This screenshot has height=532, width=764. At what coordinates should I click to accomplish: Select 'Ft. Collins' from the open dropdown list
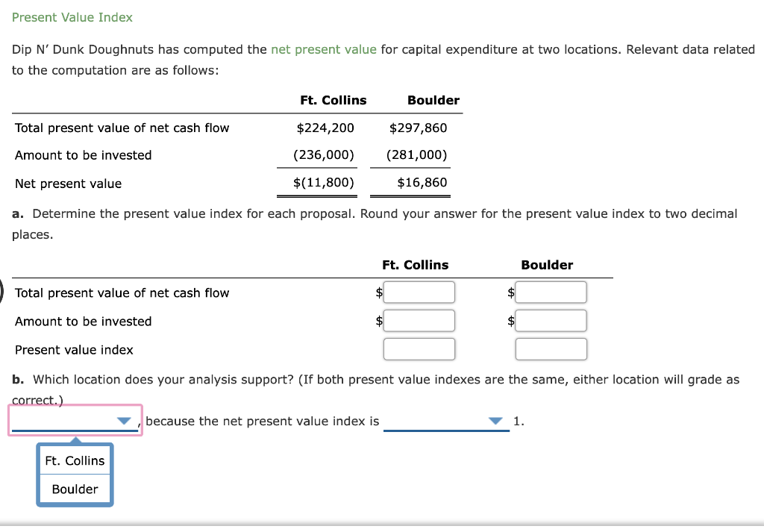tap(74, 460)
